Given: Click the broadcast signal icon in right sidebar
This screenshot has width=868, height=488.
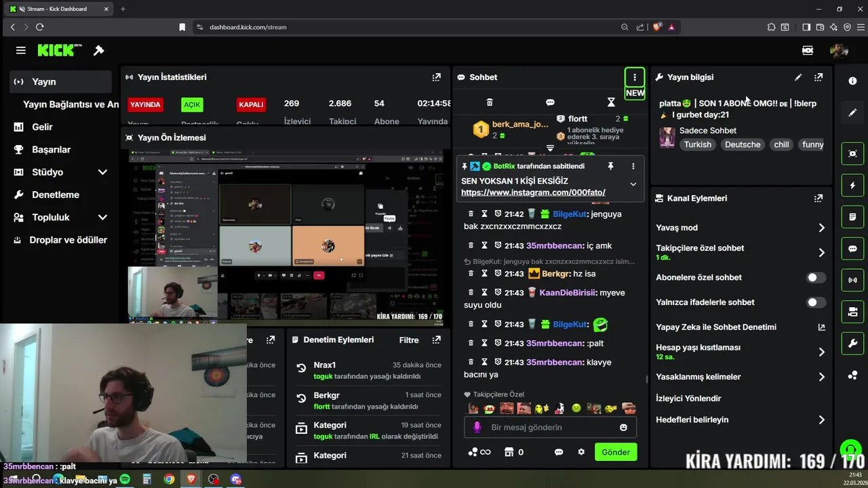Looking at the screenshot, I should (852, 280).
